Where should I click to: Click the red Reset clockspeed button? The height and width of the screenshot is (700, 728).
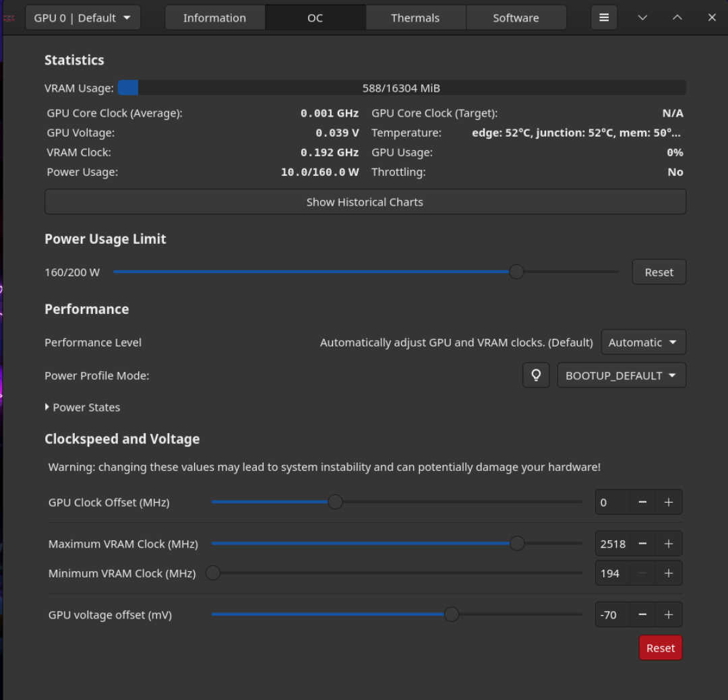click(x=660, y=648)
